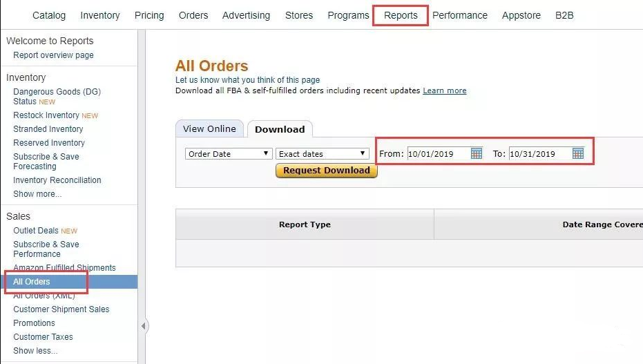Click the Inventory section heading in sidebar
The image size is (643, 364).
[x=26, y=77]
